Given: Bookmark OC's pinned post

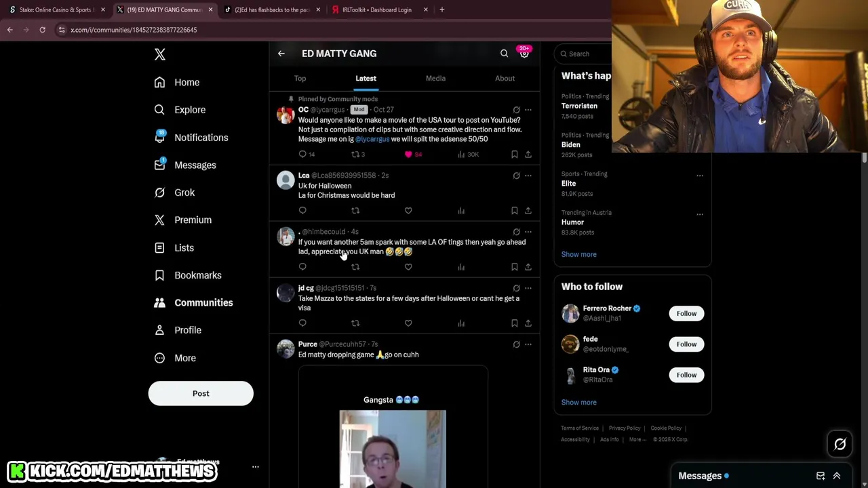Looking at the screenshot, I should pos(514,155).
